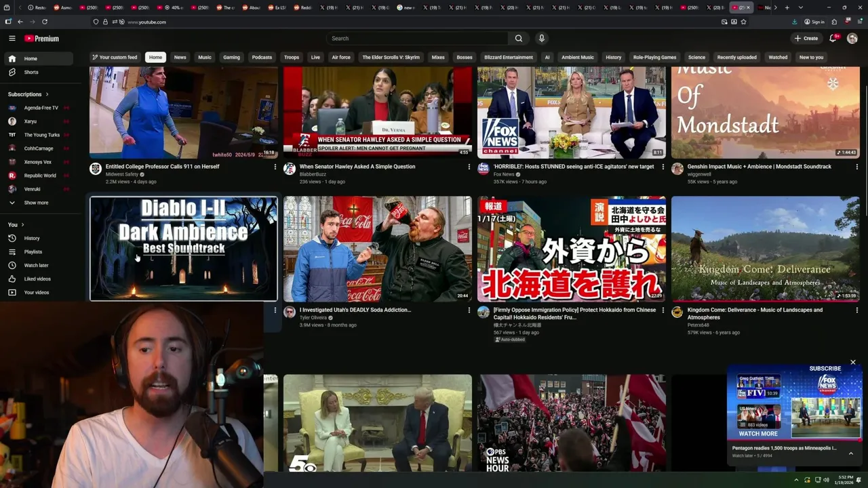Screen dimensions: 868x488
Task: Select the Podcasts filter chip
Action: (x=262, y=58)
